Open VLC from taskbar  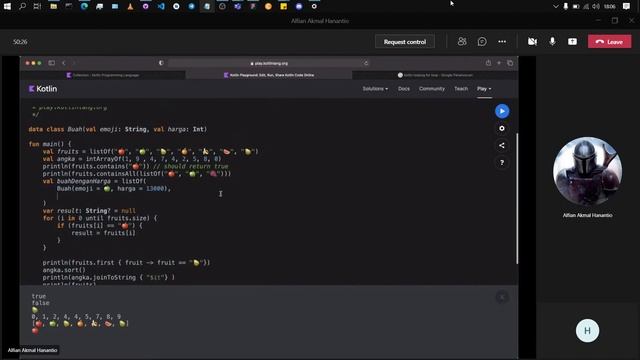coord(130,6)
